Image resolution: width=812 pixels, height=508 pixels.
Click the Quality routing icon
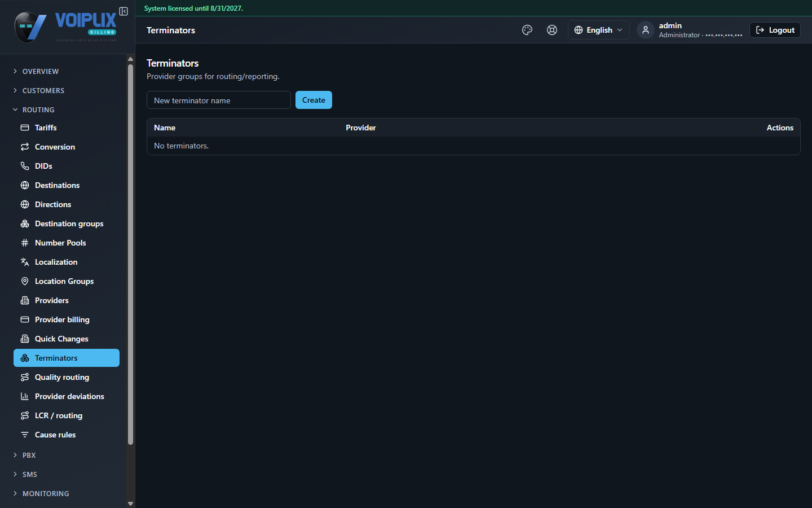[x=25, y=377]
